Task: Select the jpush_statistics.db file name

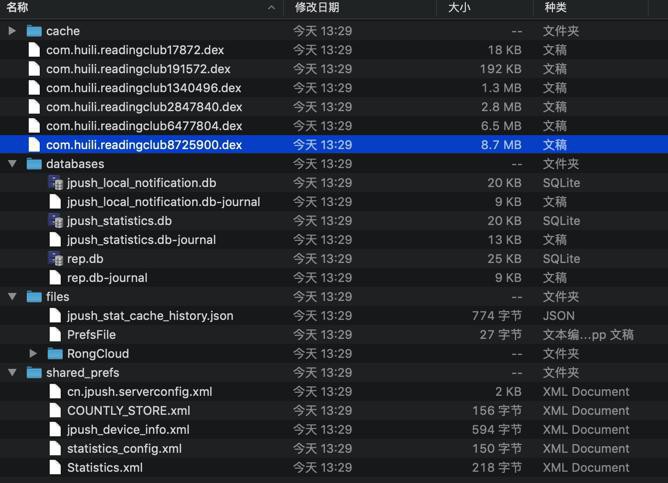Action: pyautogui.click(x=119, y=221)
